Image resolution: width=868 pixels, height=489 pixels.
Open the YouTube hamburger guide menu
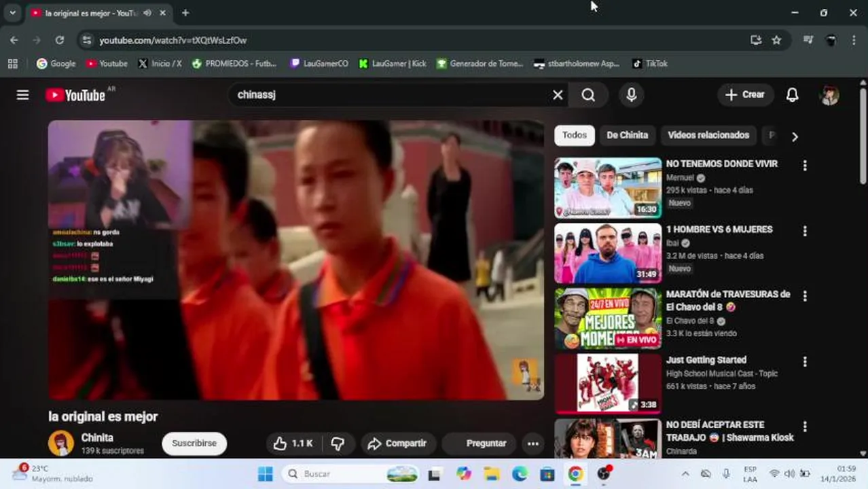[22, 95]
